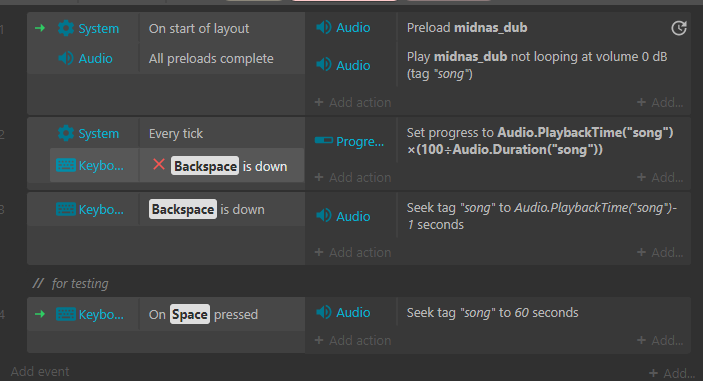The width and height of the screenshot is (703, 381).
Task: Select the Backspace key parameter in event 3
Action: pyautogui.click(x=183, y=209)
